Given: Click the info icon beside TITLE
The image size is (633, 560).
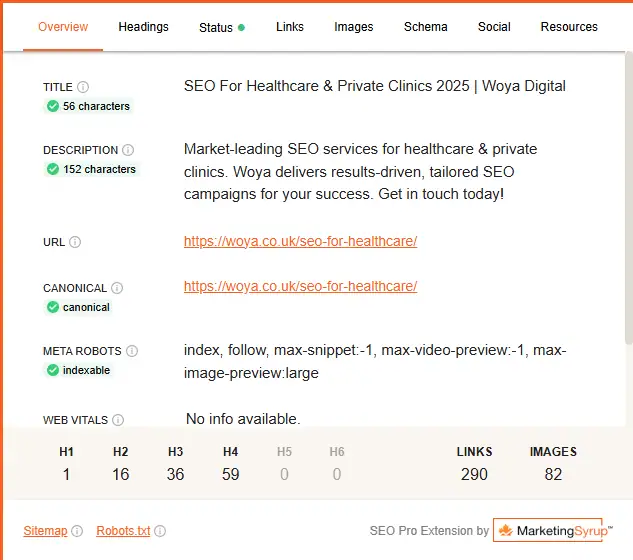Looking at the screenshot, I should 83,87.
